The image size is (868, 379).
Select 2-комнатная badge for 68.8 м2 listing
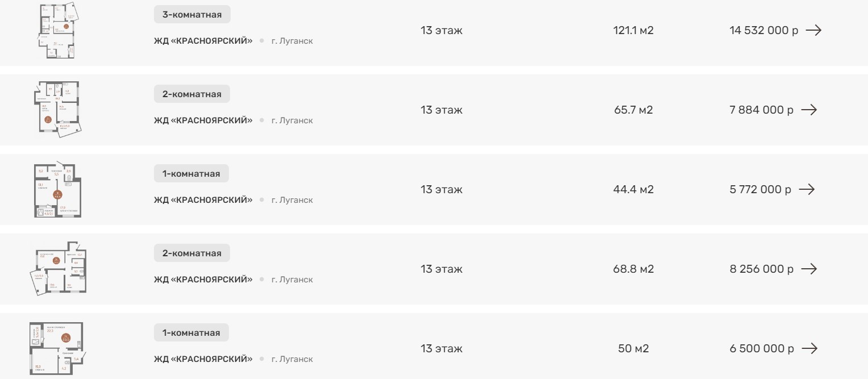pos(192,253)
